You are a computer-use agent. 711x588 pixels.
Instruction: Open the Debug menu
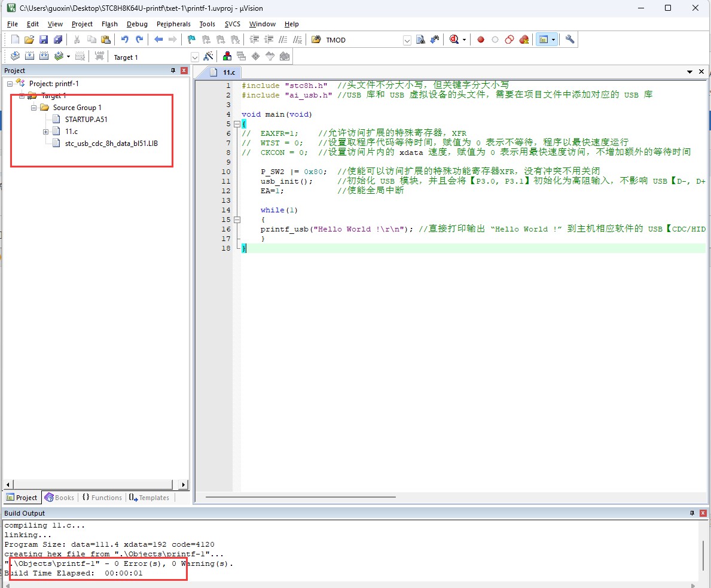[x=137, y=24]
